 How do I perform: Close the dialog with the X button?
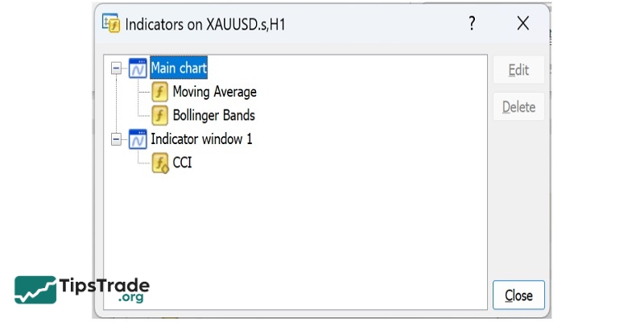(523, 24)
